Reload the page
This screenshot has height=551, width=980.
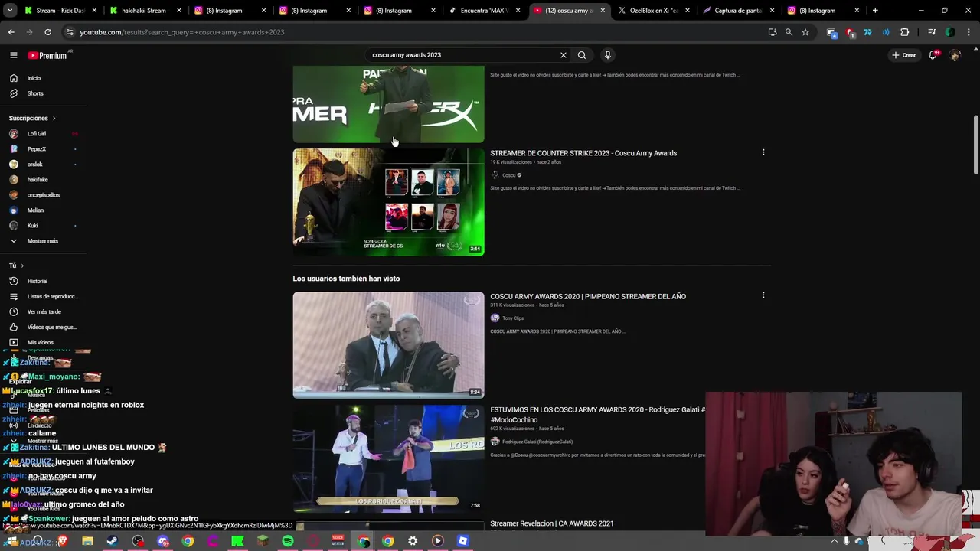[x=47, y=32]
